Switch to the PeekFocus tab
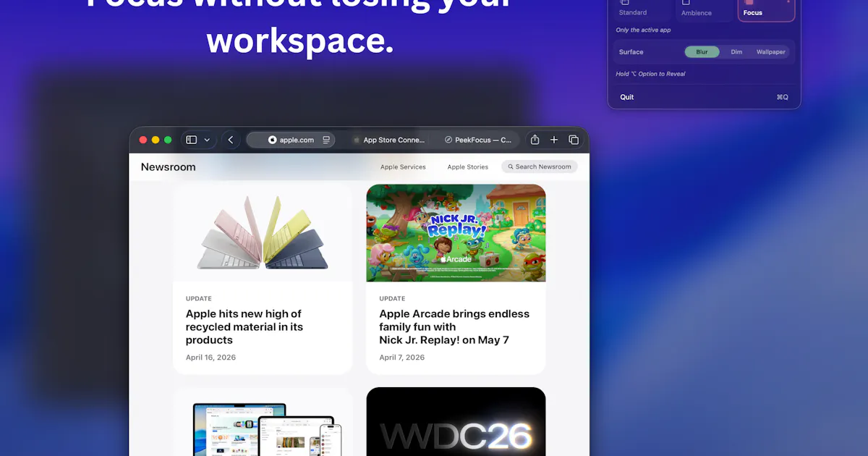 tap(478, 140)
